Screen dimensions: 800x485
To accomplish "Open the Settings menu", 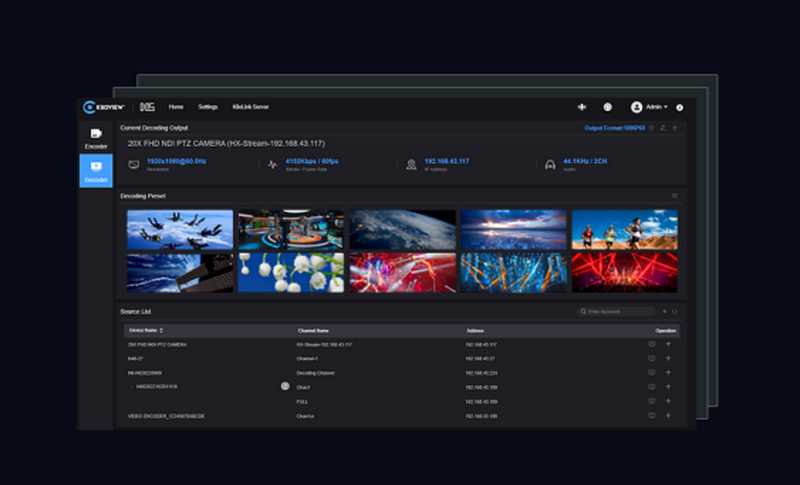I will (208, 107).
